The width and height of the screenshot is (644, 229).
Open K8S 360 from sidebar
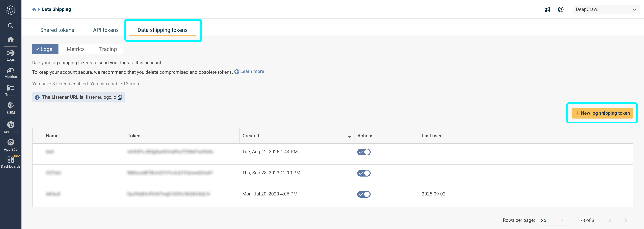[x=11, y=127]
